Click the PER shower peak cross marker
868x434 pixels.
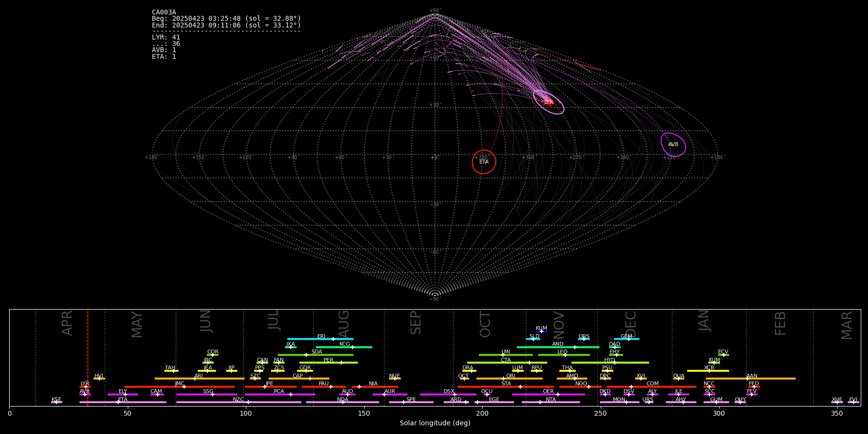point(341,363)
